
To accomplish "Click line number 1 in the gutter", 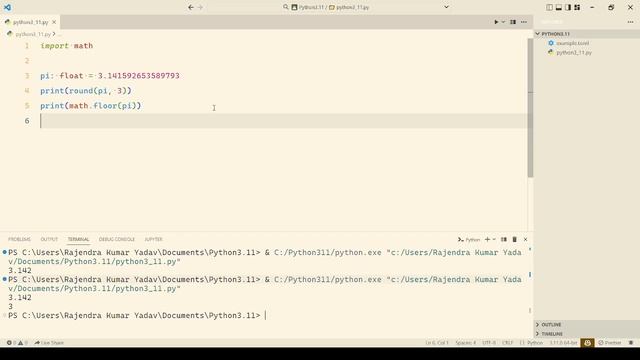I will pos(27,46).
